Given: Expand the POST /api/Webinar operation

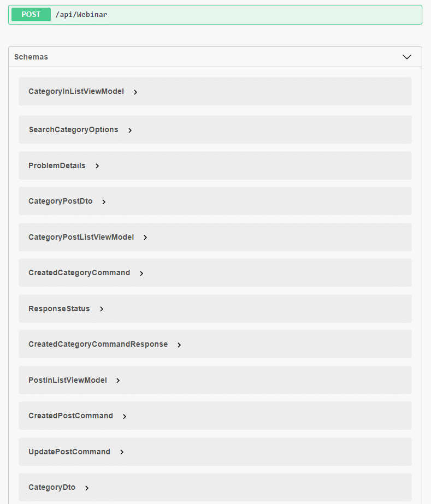Looking at the screenshot, I should point(215,15).
